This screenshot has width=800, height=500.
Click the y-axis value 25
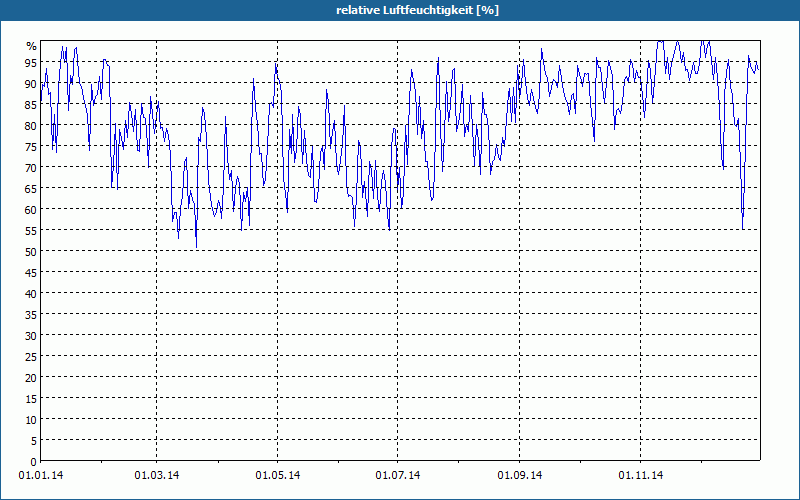(31, 357)
